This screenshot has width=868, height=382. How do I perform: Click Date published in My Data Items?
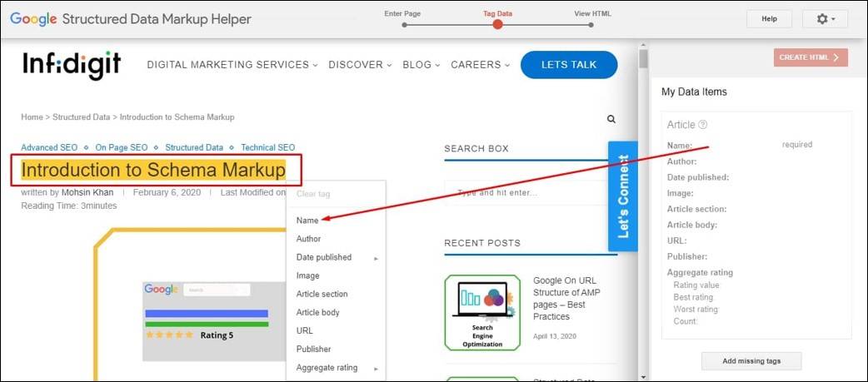point(698,177)
